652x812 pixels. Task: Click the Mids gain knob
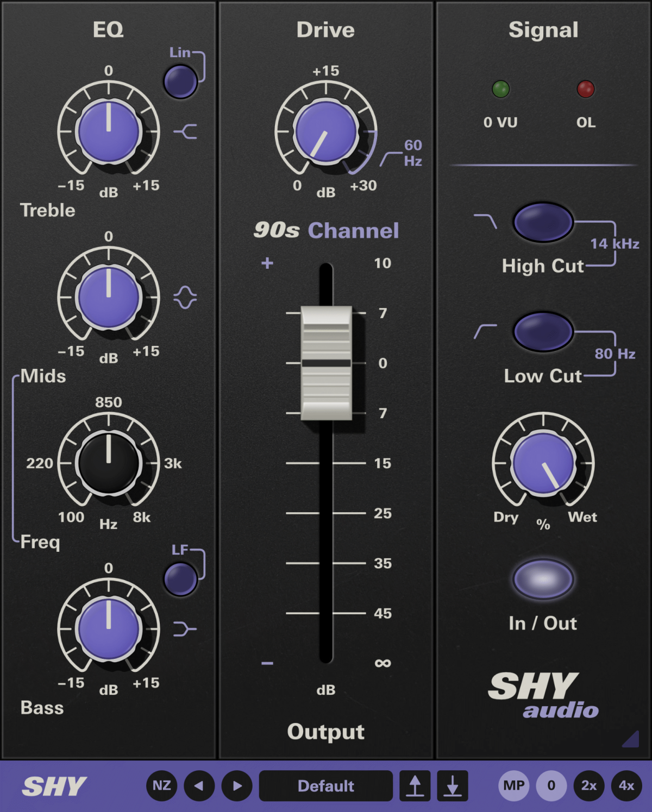tap(109, 297)
